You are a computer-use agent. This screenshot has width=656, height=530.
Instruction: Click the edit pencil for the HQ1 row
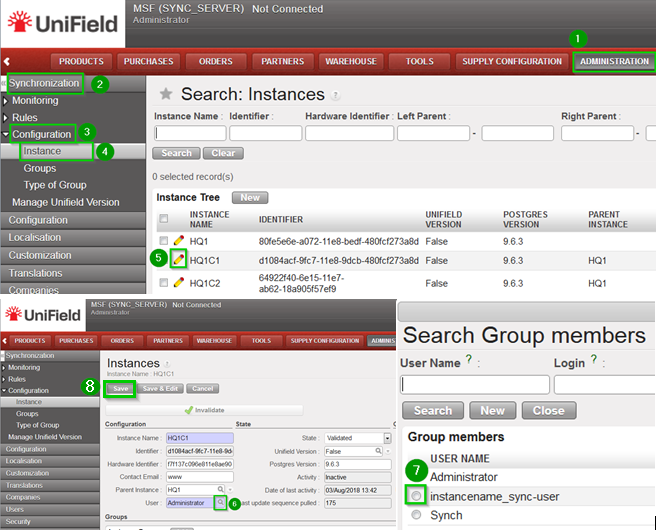[179, 241]
